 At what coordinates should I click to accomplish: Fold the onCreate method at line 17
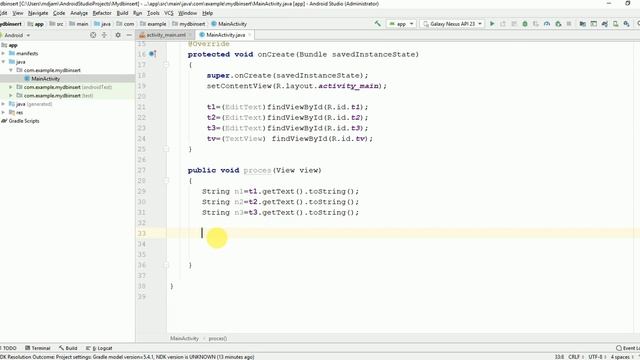[x=166, y=64]
